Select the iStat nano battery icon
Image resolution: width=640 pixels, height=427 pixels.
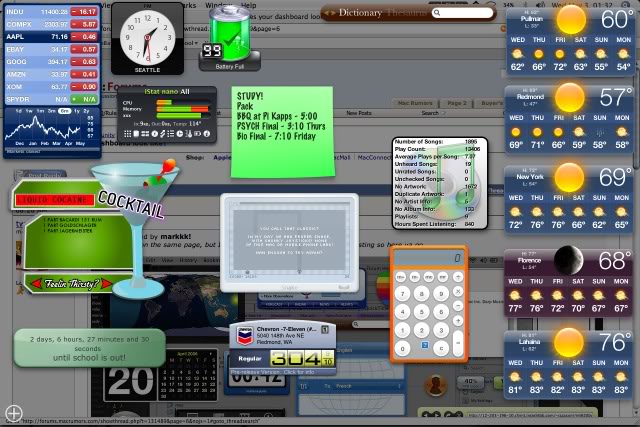point(198,134)
